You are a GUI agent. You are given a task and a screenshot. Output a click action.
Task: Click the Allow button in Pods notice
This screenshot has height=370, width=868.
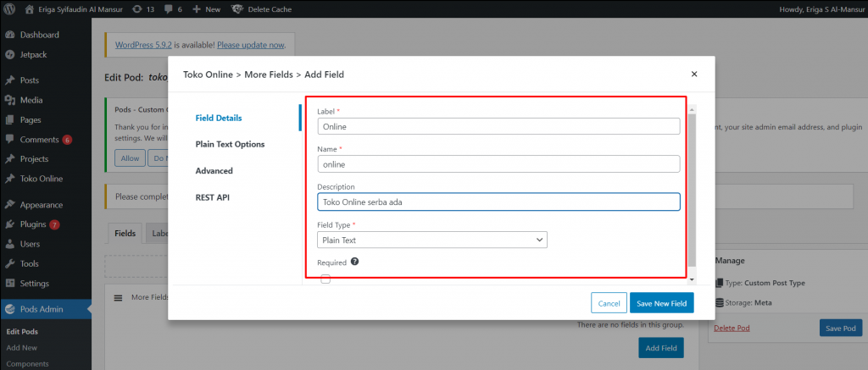[130, 158]
